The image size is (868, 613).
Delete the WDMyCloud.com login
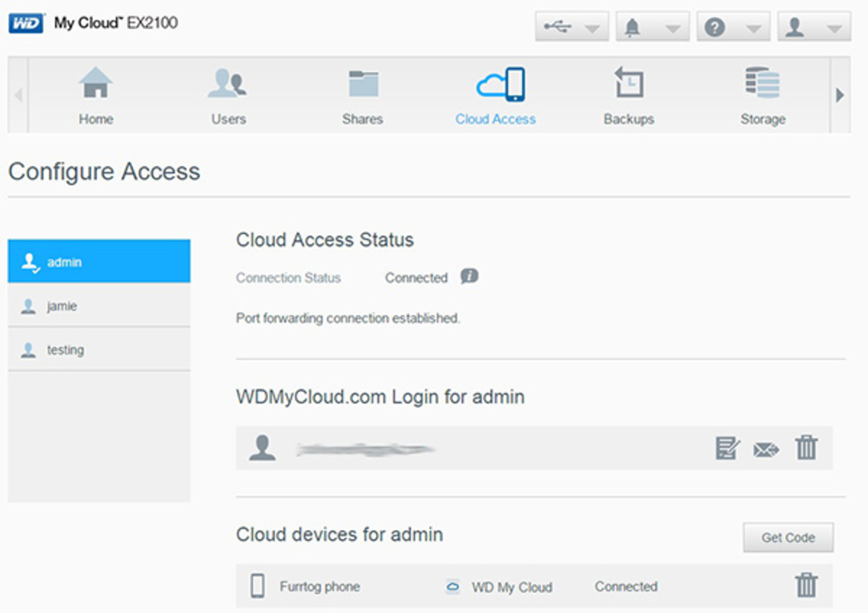click(x=806, y=447)
